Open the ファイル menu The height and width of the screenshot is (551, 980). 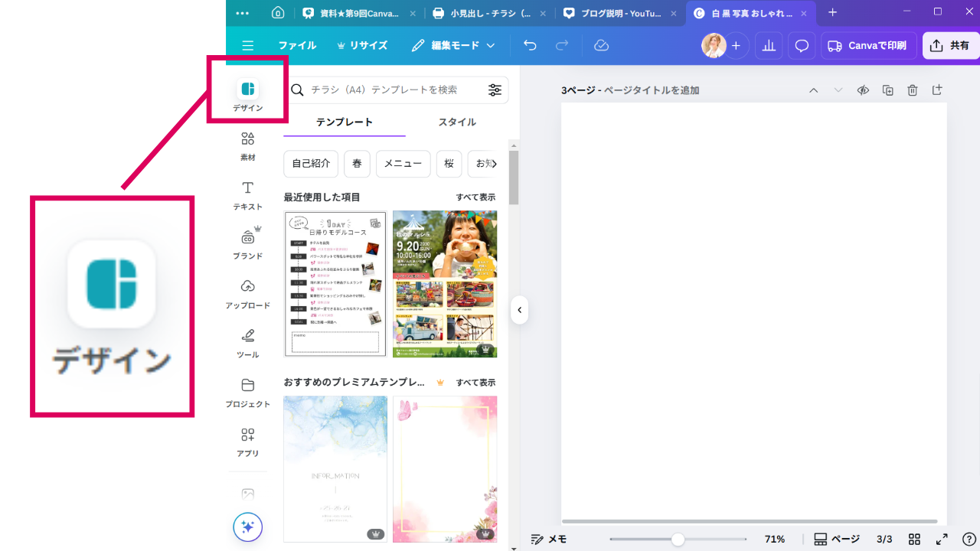click(x=297, y=46)
